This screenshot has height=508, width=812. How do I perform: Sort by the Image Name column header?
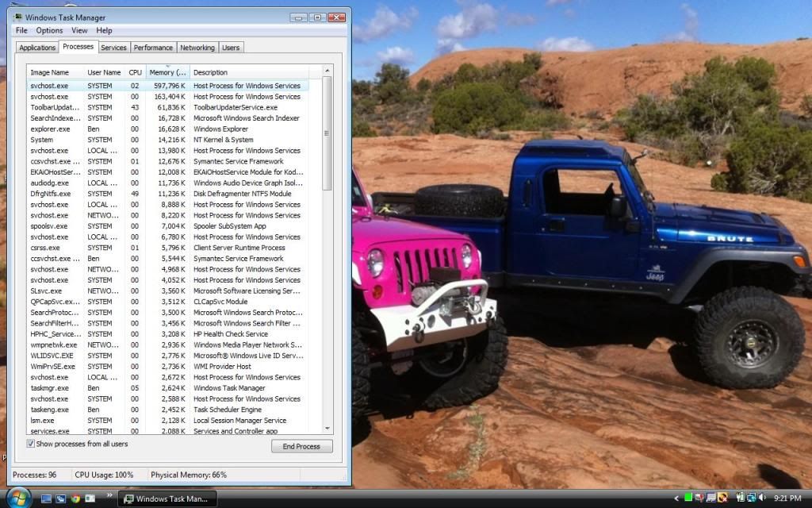click(56, 72)
